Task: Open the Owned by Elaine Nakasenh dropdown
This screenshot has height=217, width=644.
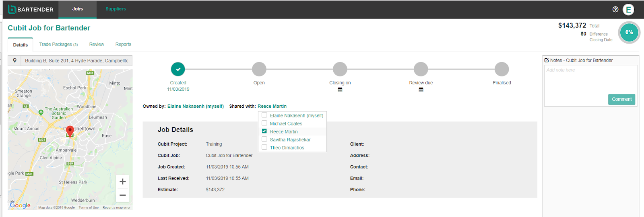Action: (x=195, y=106)
